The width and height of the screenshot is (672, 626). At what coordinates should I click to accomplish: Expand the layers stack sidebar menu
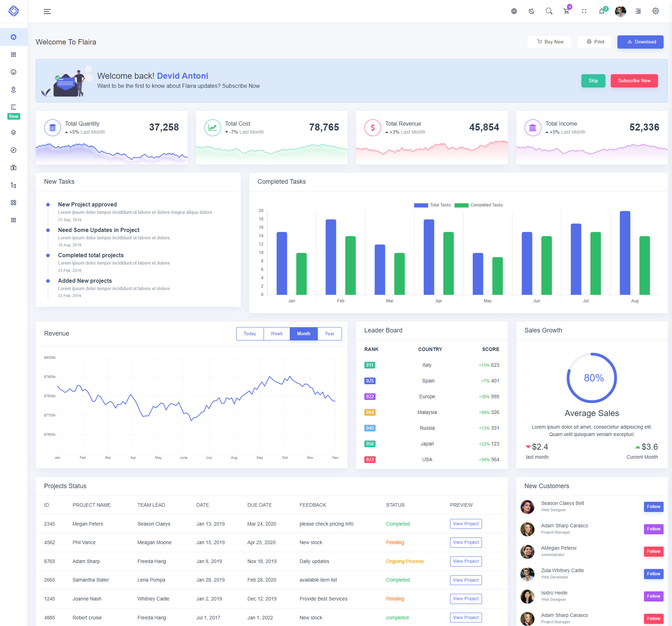click(14, 133)
